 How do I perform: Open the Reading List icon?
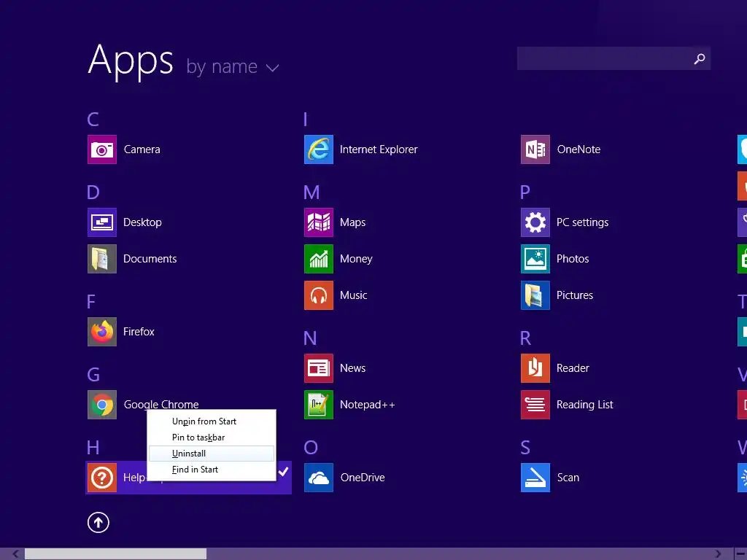click(535, 405)
